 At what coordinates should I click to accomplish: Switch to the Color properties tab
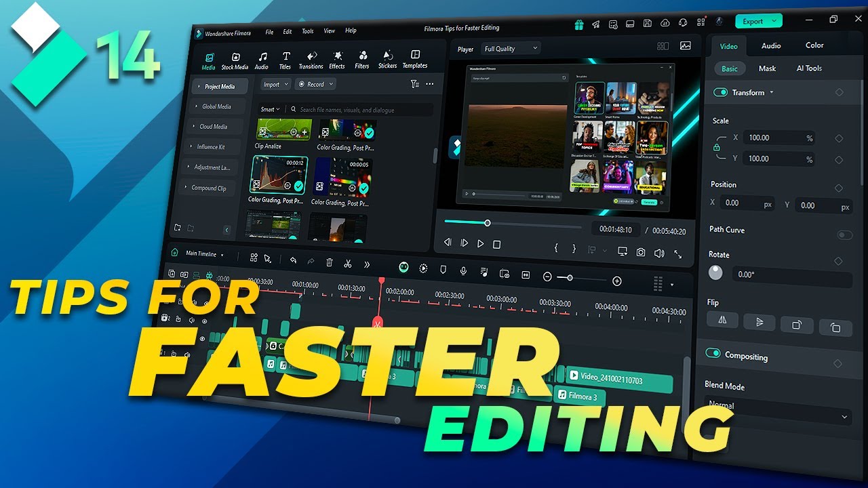click(x=814, y=45)
